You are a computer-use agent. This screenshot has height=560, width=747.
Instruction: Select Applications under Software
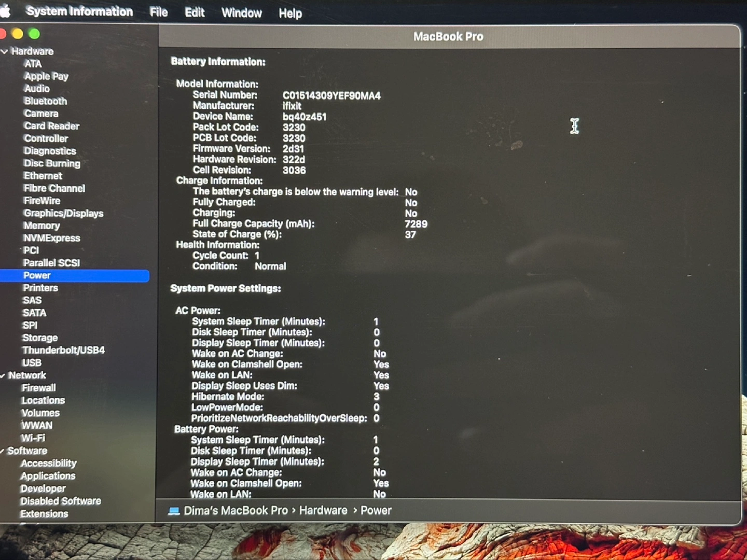coord(48,476)
